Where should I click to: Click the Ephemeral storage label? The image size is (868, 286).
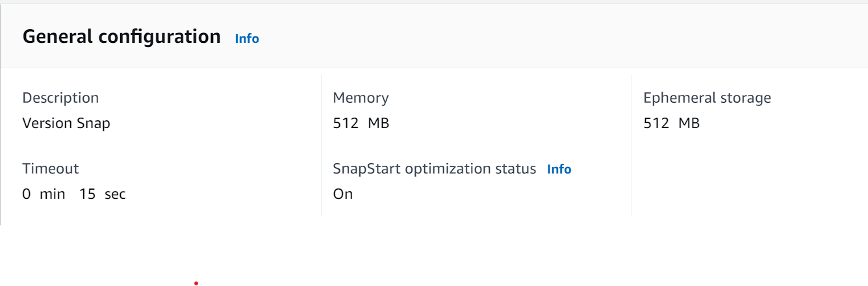pyautogui.click(x=707, y=97)
